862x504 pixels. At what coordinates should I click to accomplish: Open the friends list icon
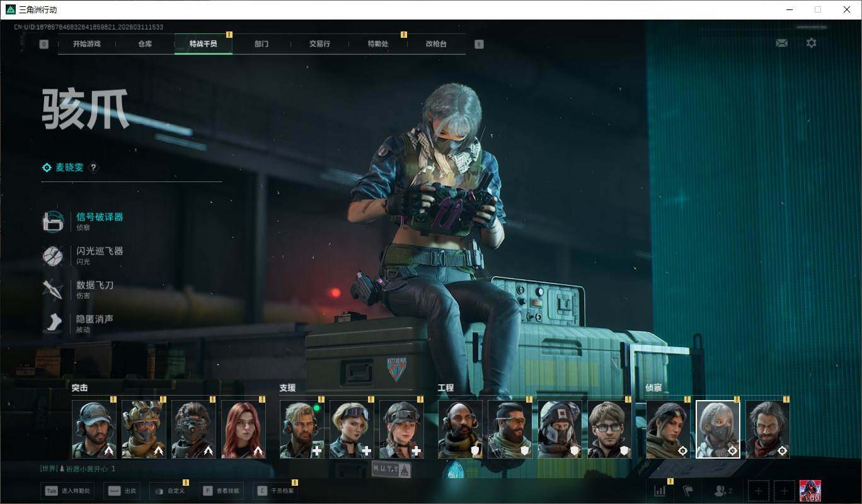722,491
